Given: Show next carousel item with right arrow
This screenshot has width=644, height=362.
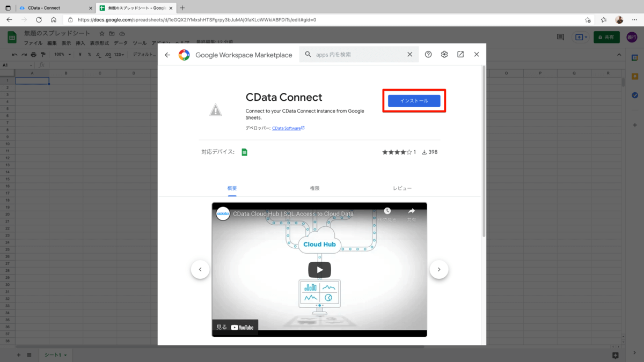Looking at the screenshot, I should (x=439, y=269).
